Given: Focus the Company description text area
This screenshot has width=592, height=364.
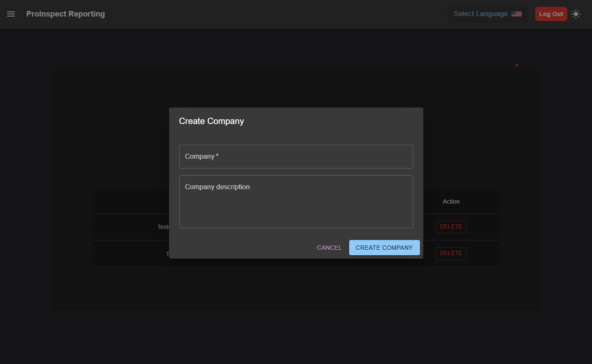Looking at the screenshot, I should (296, 201).
